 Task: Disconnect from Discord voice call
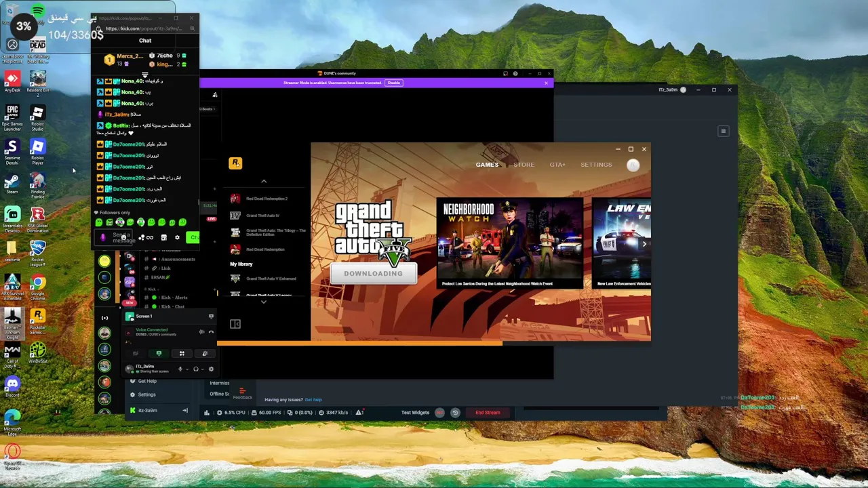[x=211, y=332]
